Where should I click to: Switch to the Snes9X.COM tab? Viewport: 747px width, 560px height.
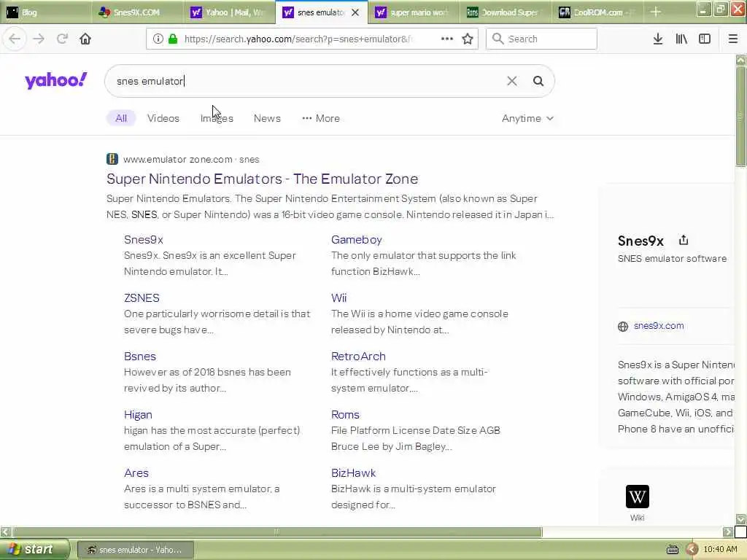tap(137, 12)
